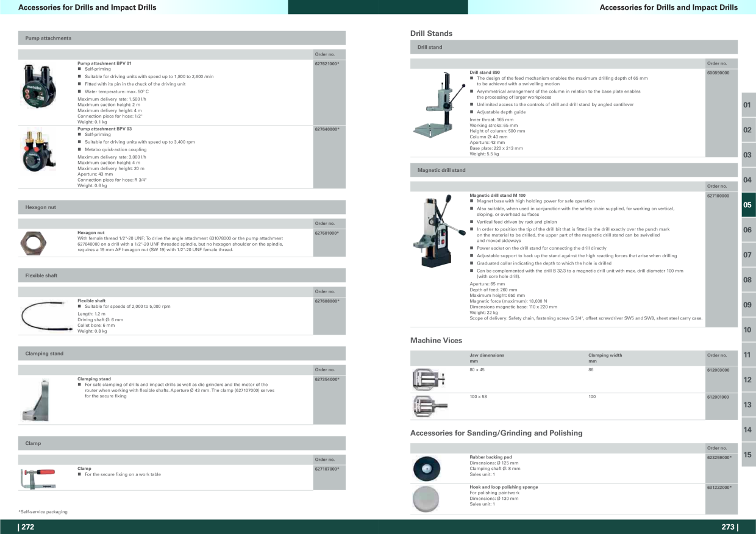Click the Rubber backing pad title
Viewport: 756px width, 534px height.
click(491, 457)
